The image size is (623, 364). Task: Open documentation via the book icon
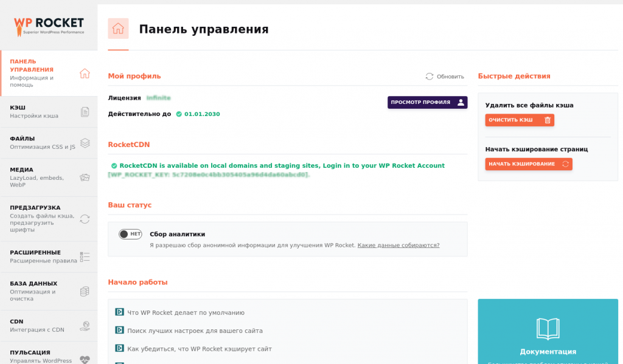[548, 329]
